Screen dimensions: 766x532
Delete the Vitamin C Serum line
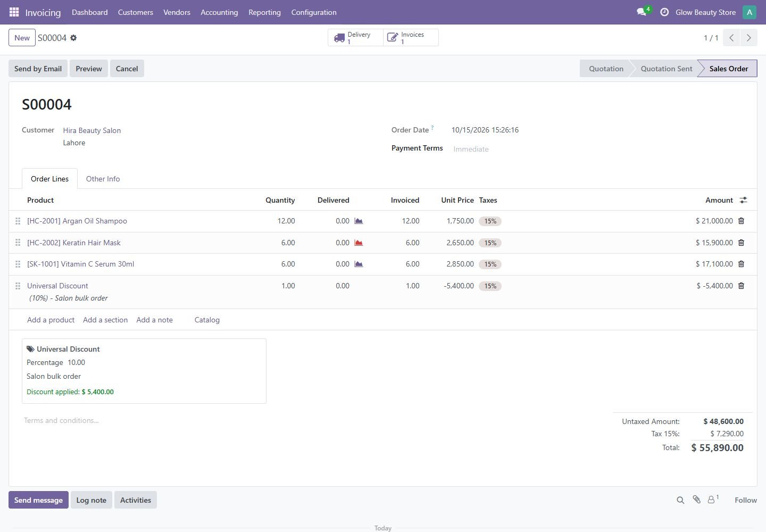741,264
